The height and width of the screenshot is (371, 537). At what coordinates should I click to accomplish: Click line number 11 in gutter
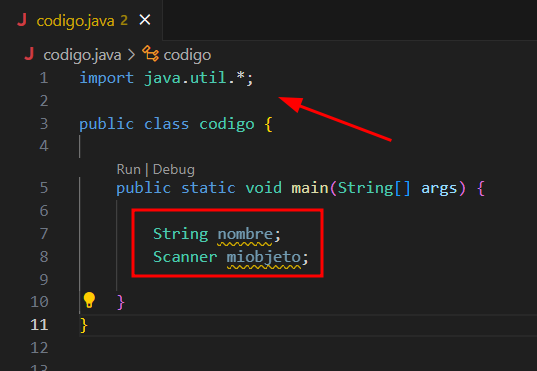39,325
